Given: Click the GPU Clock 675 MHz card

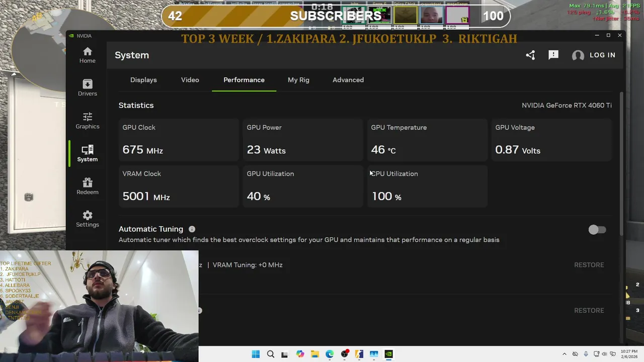Looking at the screenshot, I should pos(179,140).
